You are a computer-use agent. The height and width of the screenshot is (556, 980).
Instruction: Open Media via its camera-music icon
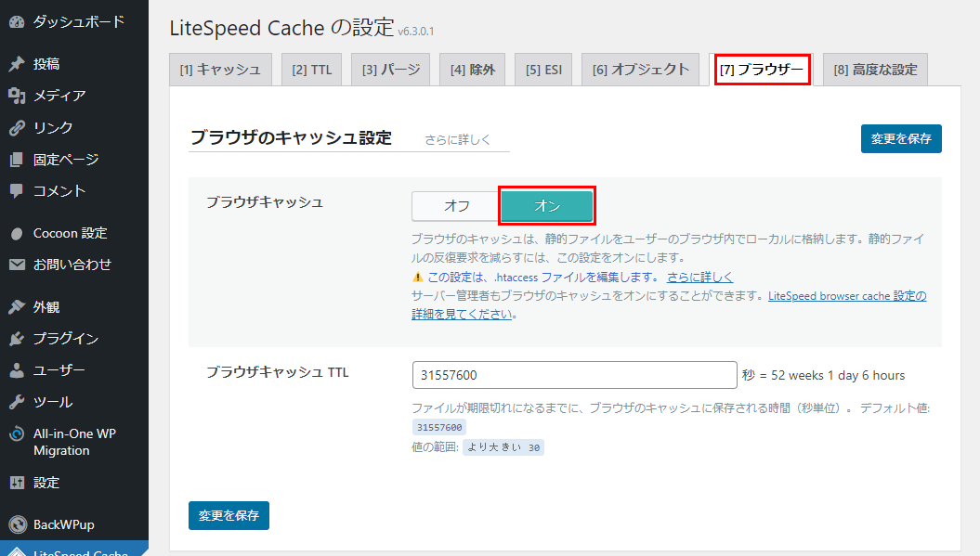pos(17,96)
